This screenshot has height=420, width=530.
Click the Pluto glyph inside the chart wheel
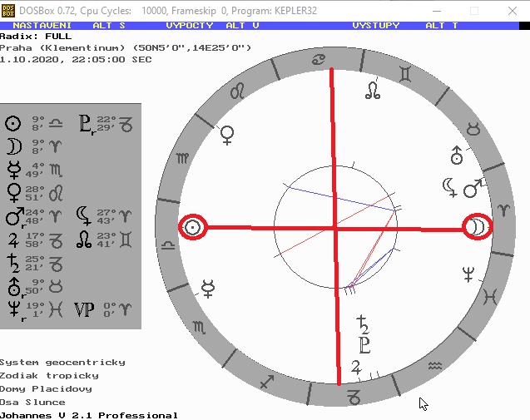[x=364, y=345]
